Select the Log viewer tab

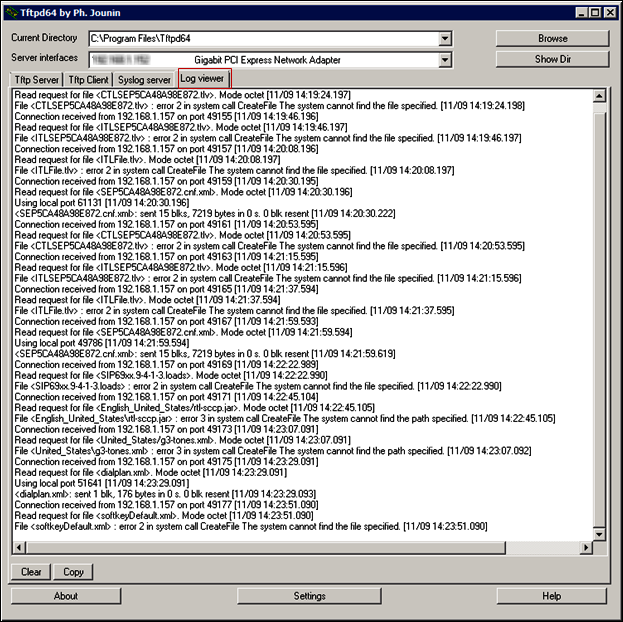203,78
